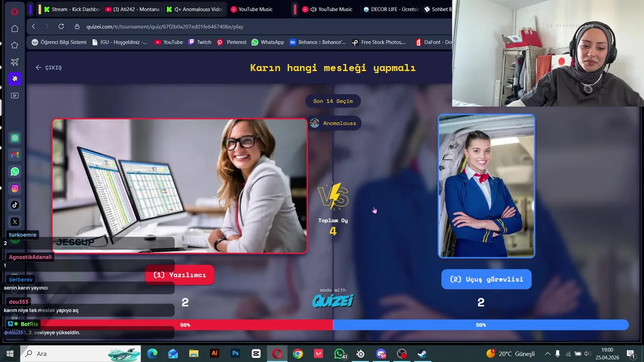Open WhatsApp from the Opera sidebar
This screenshot has height=362, width=644.
click(x=15, y=171)
